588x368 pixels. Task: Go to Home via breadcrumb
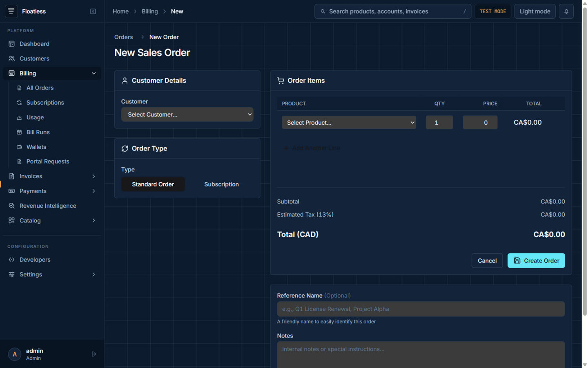tap(120, 11)
